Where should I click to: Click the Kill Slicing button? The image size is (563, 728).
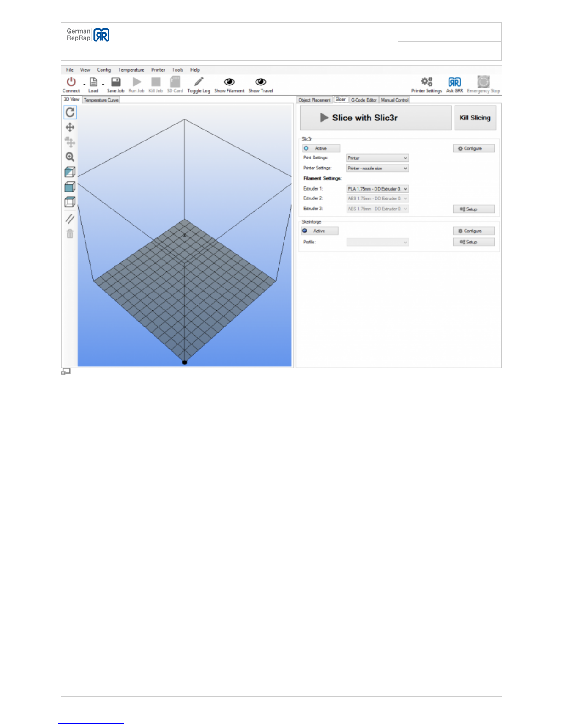tap(475, 118)
